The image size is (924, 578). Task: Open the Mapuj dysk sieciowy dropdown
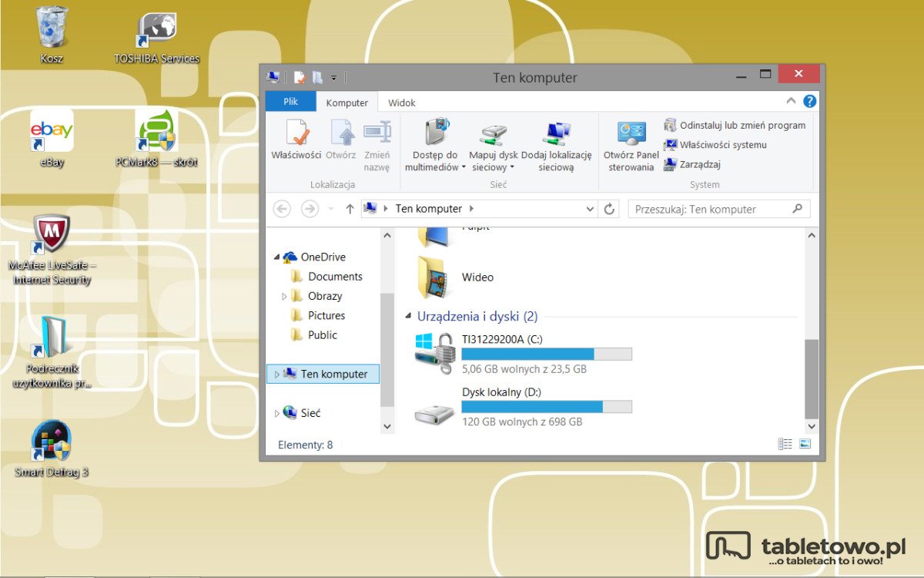pyautogui.click(x=494, y=145)
